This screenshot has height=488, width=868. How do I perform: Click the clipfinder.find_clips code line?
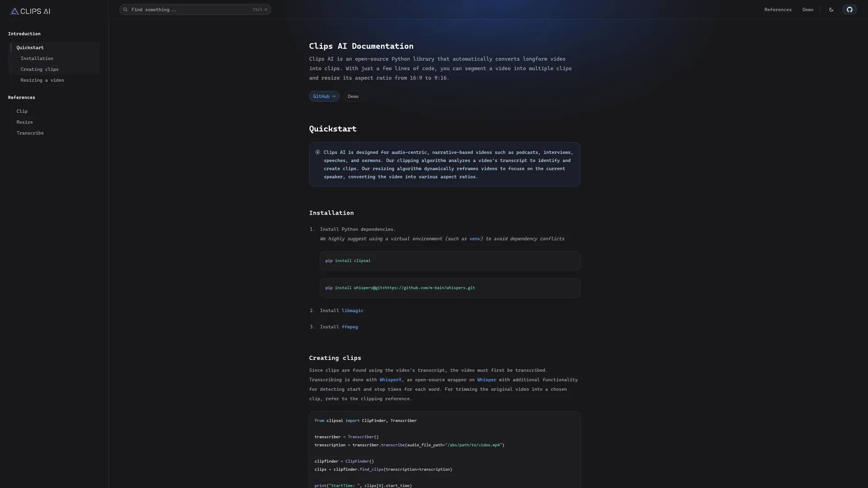[383, 469]
